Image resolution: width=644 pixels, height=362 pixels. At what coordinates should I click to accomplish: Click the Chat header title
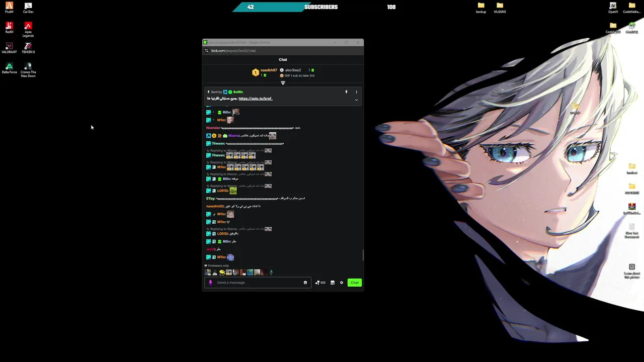pyautogui.click(x=283, y=60)
